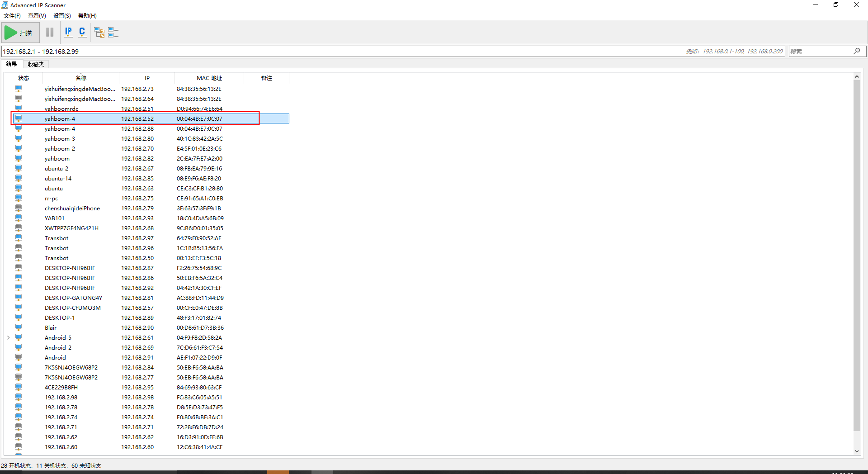Click the status icon for 192.168.2.98 row
The image size is (868, 474).
point(19,397)
